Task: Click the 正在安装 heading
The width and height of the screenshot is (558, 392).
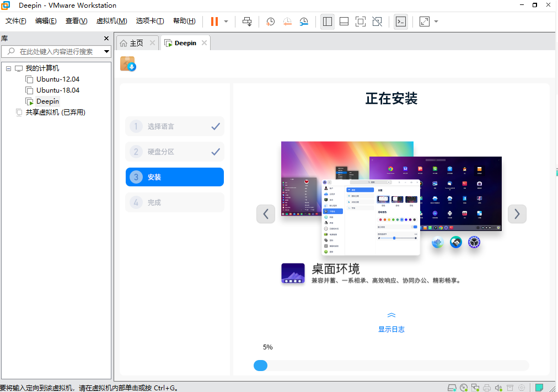Action: [x=391, y=99]
